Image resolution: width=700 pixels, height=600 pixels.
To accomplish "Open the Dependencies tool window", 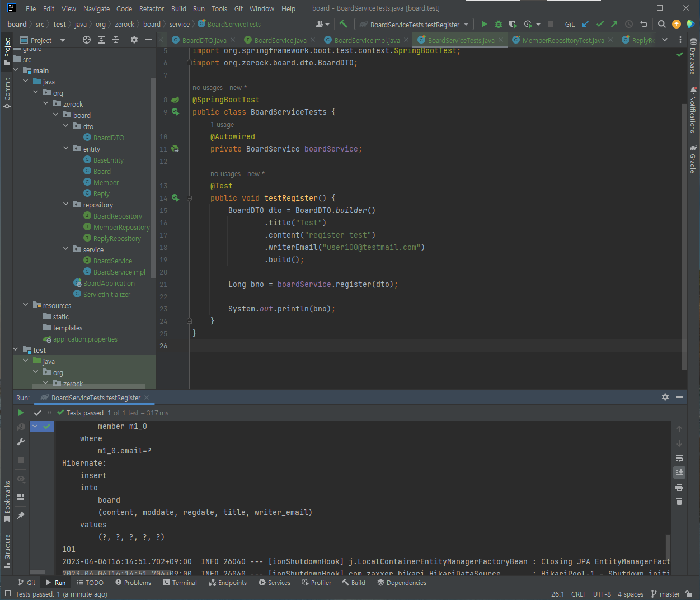I will coord(402,583).
